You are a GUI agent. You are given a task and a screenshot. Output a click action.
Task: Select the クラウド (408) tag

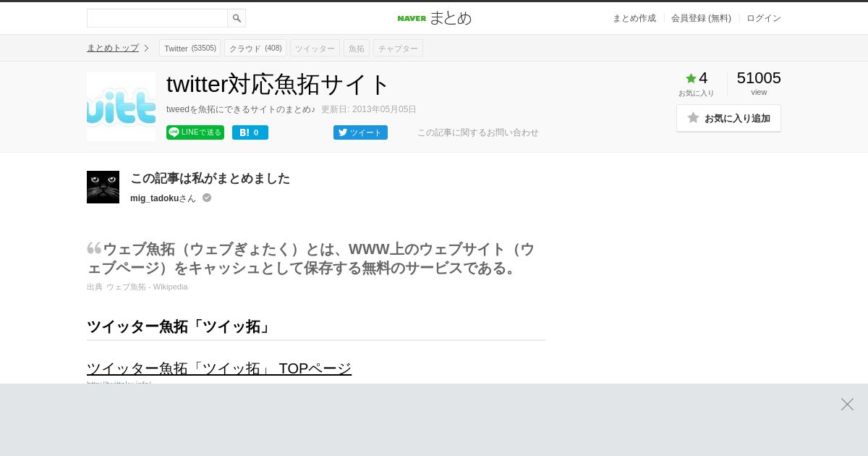tap(255, 48)
